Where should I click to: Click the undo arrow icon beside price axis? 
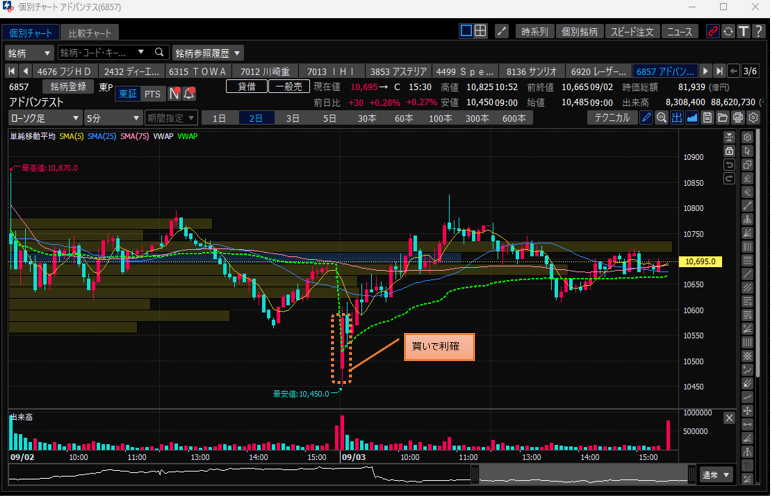click(728, 165)
